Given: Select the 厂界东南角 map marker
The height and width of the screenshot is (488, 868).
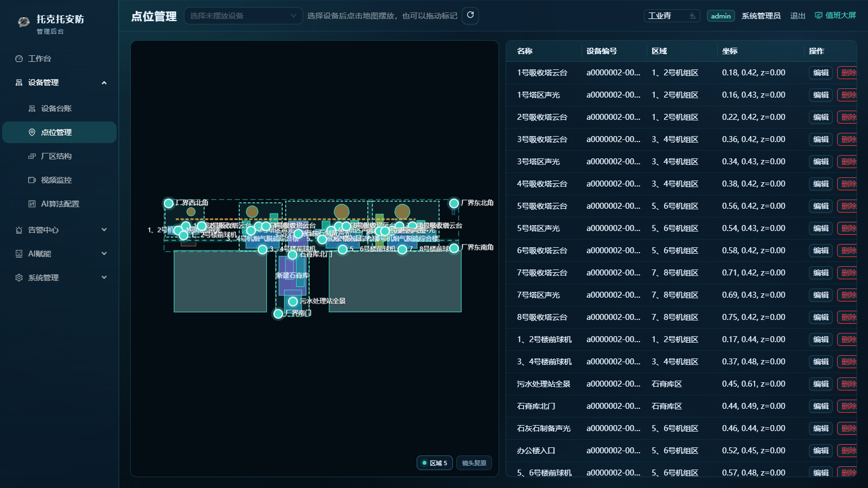Looking at the screenshot, I should [454, 248].
